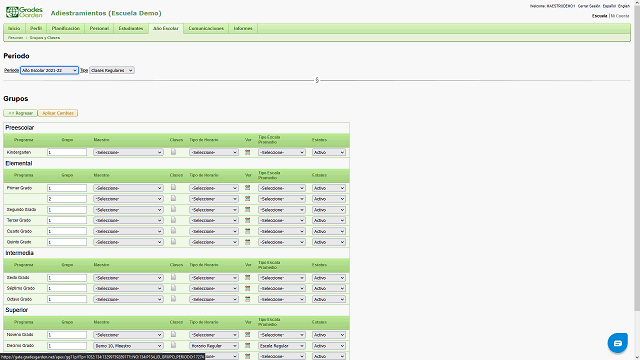View calendar icon for Cuarto Grado
Image resolution: width=640 pixels, height=360 pixels.
[247, 231]
